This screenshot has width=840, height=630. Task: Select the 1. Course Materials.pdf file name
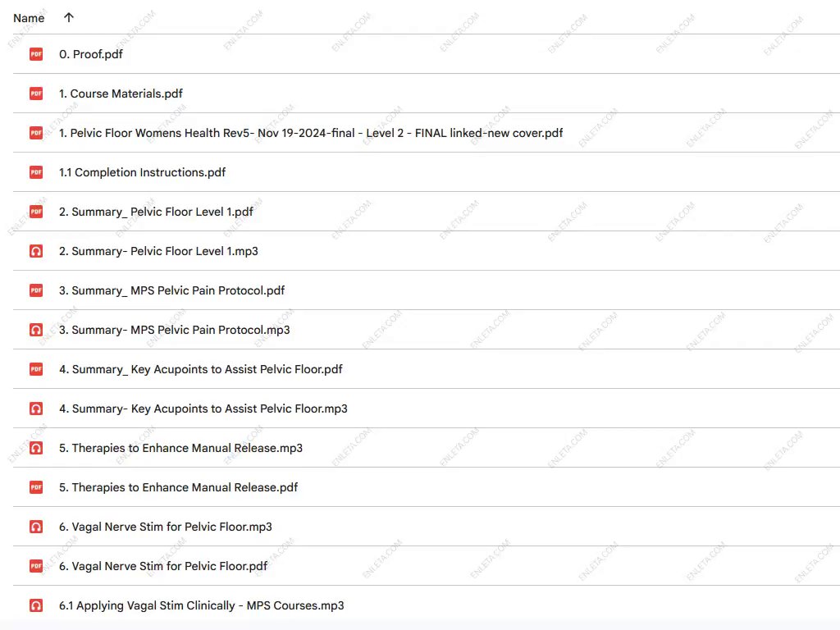coord(121,94)
